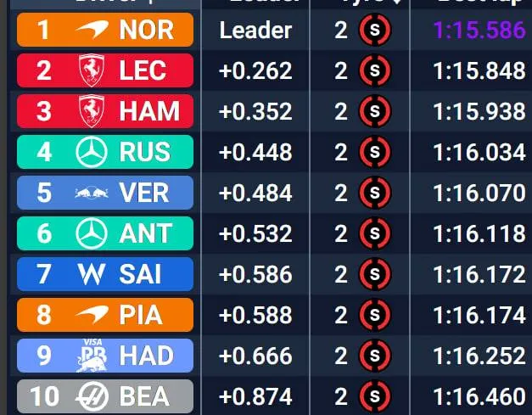
Task: Click the soft tyre icon in VER's row
Action: tap(374, 193)
